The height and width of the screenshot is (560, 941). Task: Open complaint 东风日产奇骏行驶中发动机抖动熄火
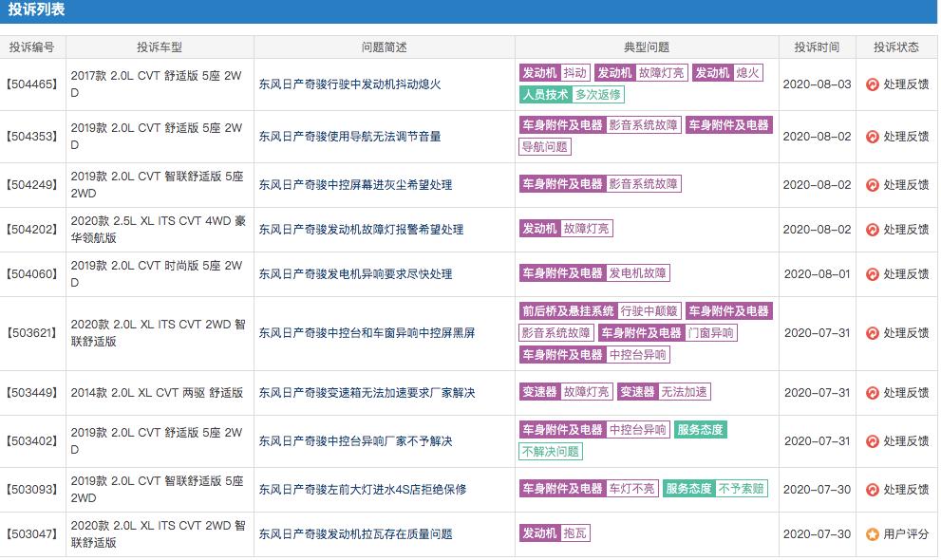(351, 84)
